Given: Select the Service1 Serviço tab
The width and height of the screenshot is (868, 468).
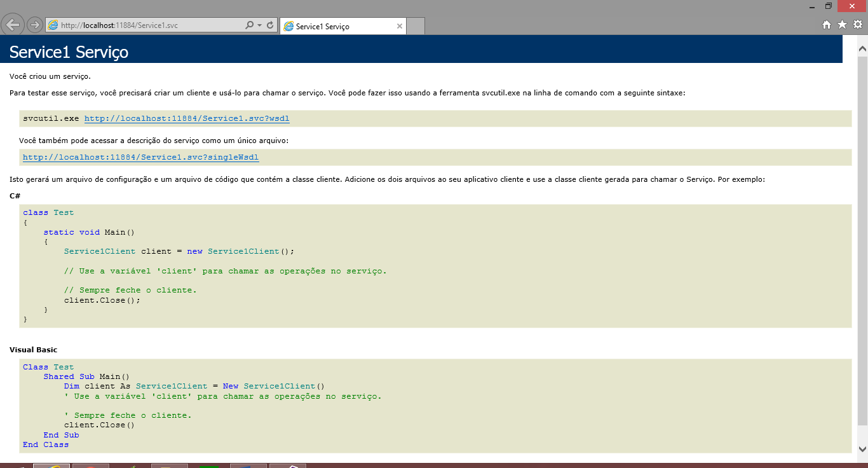Looking at the screenshot, I should 342,27.
